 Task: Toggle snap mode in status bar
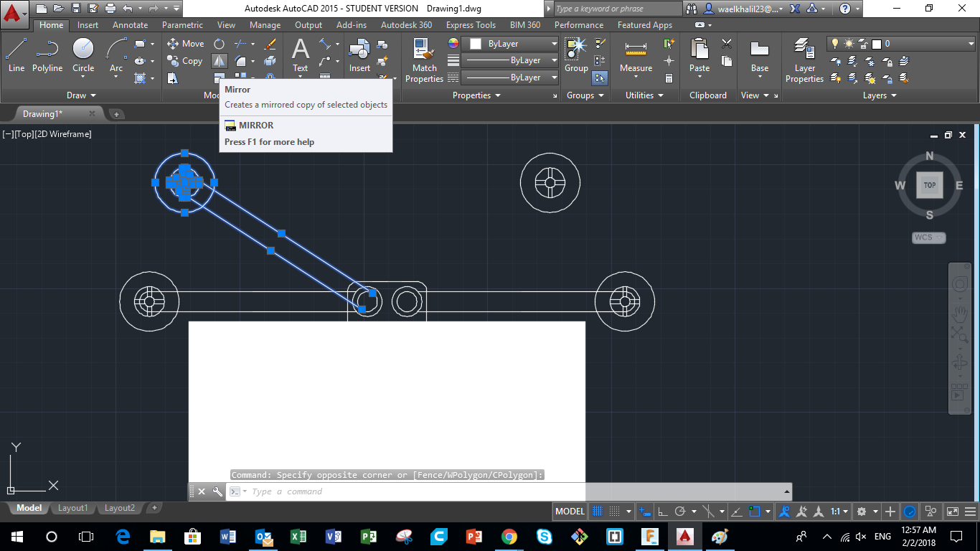pos(615,512)
